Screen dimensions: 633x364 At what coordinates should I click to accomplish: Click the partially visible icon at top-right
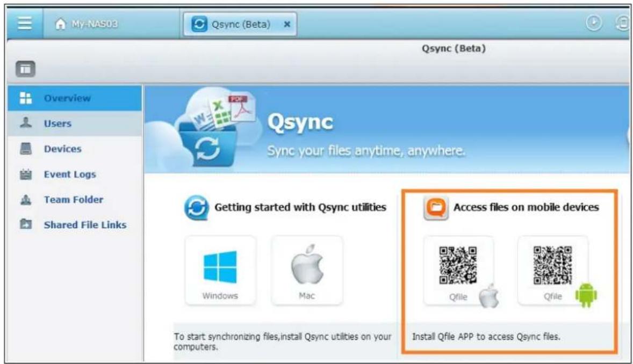[623, 23]
